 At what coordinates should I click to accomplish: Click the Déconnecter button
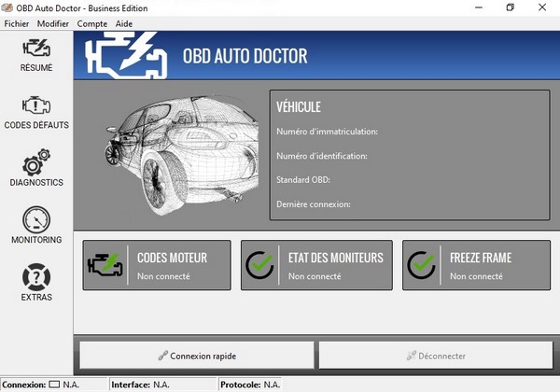(x=436, y=356)
